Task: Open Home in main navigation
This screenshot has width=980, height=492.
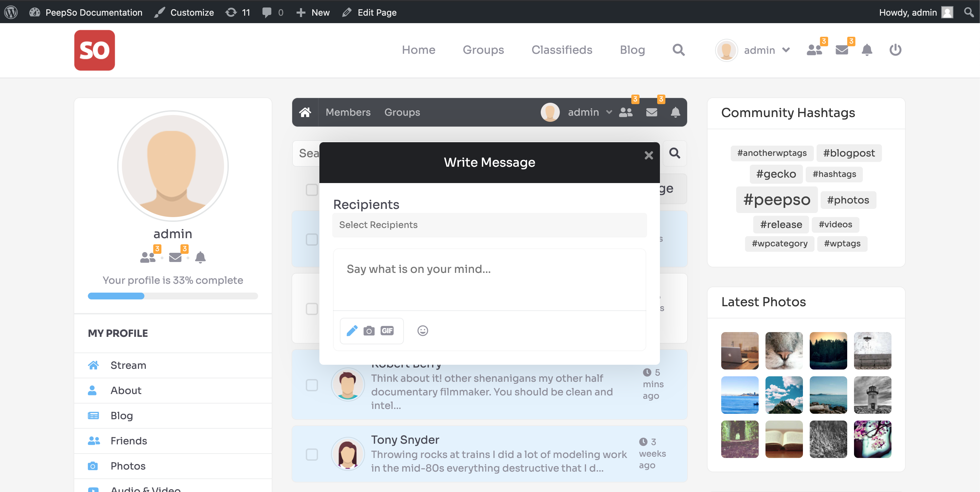Action: coord(418,50)
